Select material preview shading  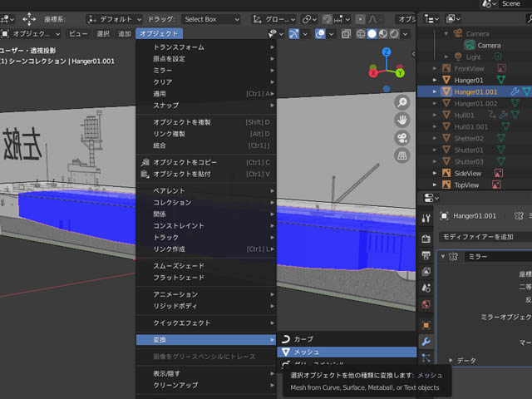383,33
